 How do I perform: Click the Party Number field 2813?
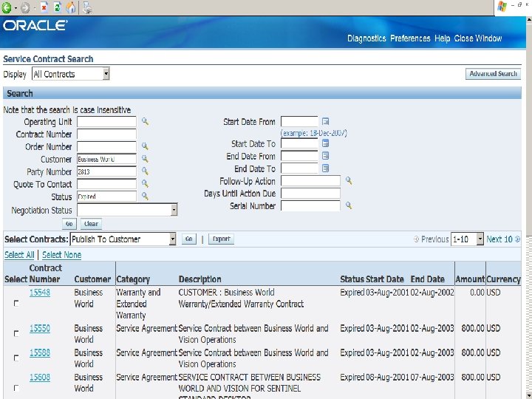[106, 171]
